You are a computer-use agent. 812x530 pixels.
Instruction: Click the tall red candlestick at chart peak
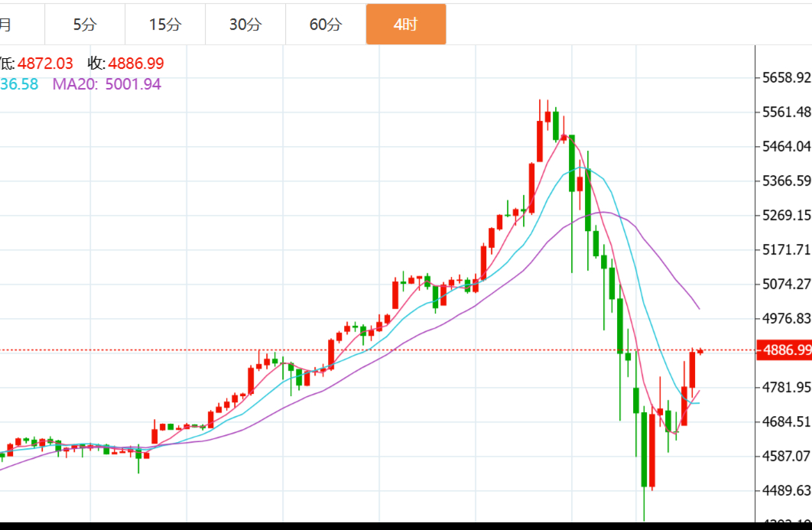(540, 141)
